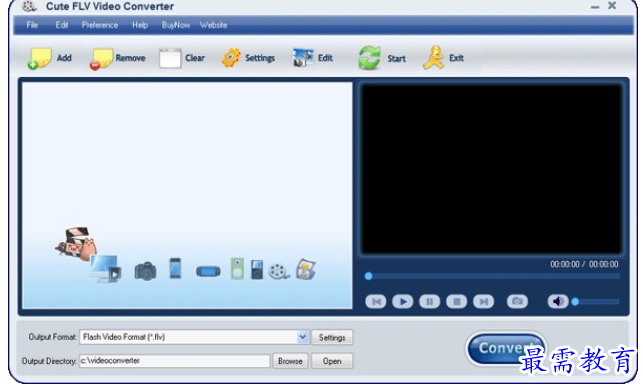Click the Output Directory path field

(x=175, y=361)
